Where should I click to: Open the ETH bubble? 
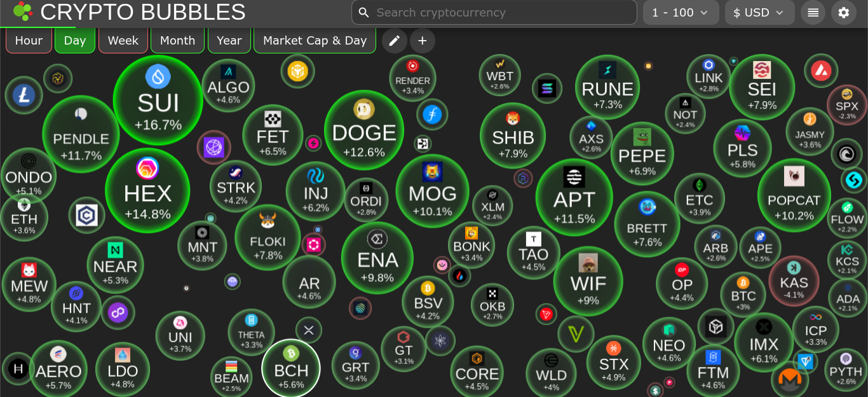click(24, 218)
